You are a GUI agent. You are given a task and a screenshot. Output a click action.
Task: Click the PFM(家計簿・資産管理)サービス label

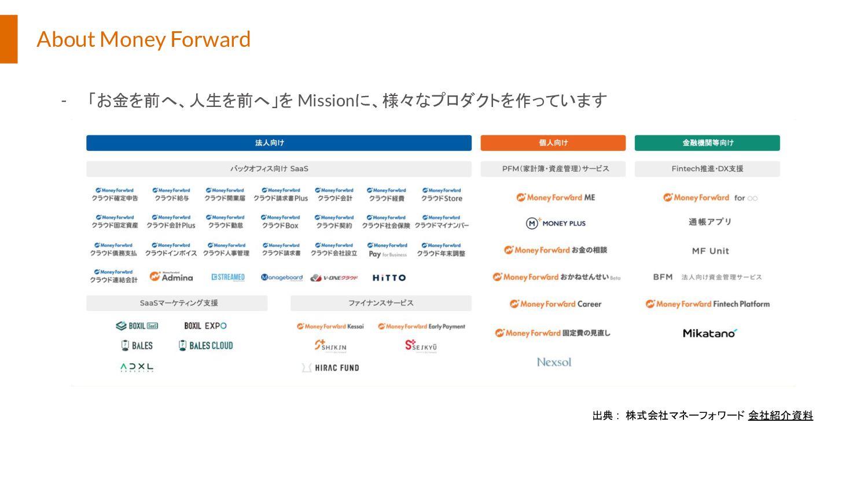tap(553, 169)
